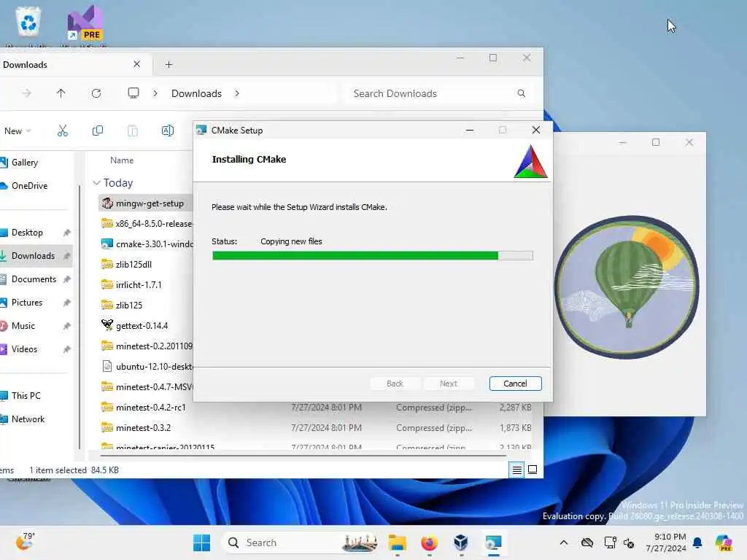Click the search magnifier in Search Downloads
This screenshot has width=747, height=560.
(x=521, y=93)
